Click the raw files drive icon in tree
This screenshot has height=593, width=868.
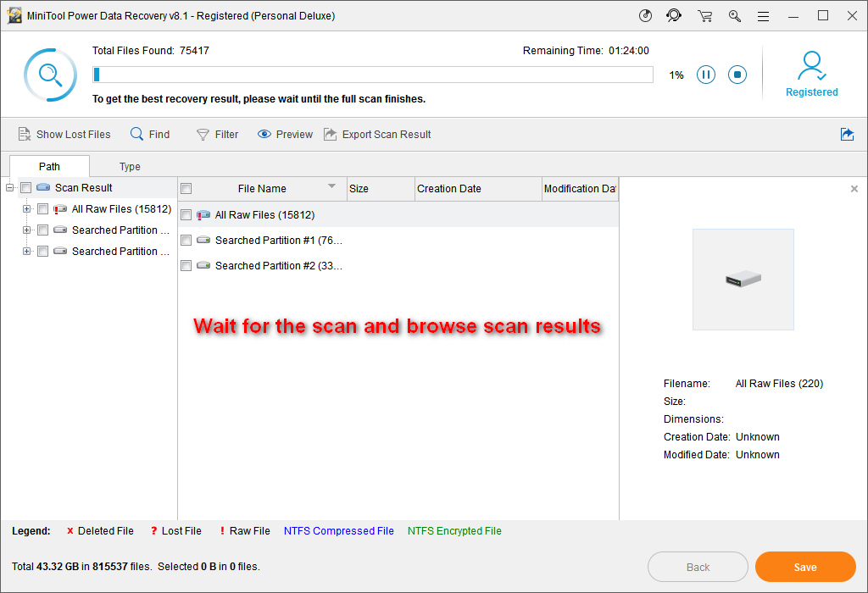click(x=60, y=209)
